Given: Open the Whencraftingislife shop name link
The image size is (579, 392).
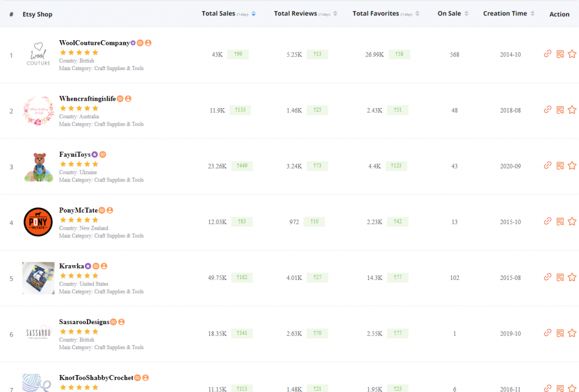Looking at the screenshot, I should 87,98.
